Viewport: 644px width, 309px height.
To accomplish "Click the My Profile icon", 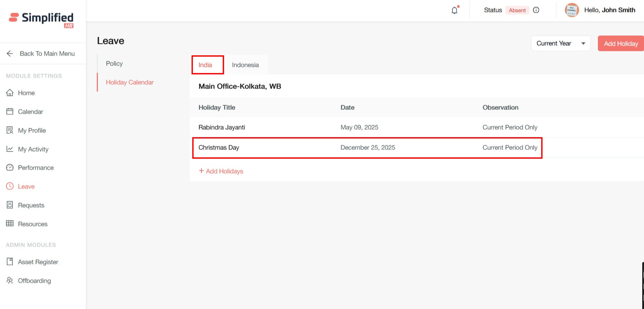I will tap(10, 130).
